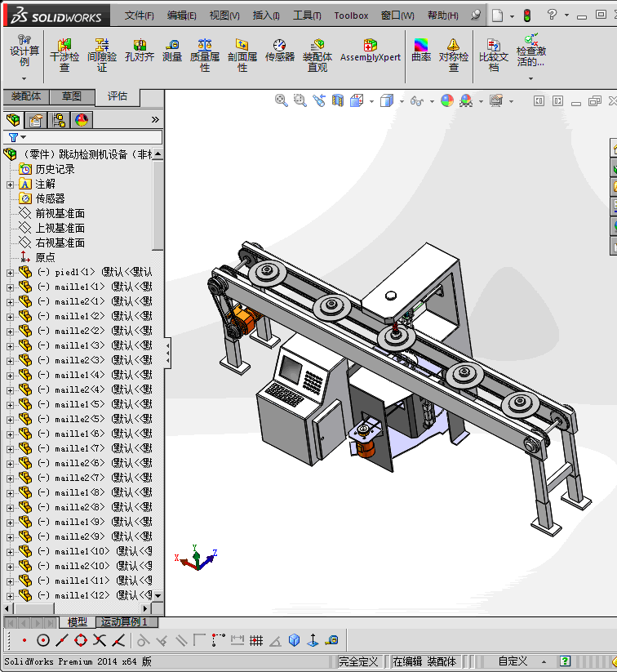
Task: Toggle the nearest snap icon
Action: [118, 640]
